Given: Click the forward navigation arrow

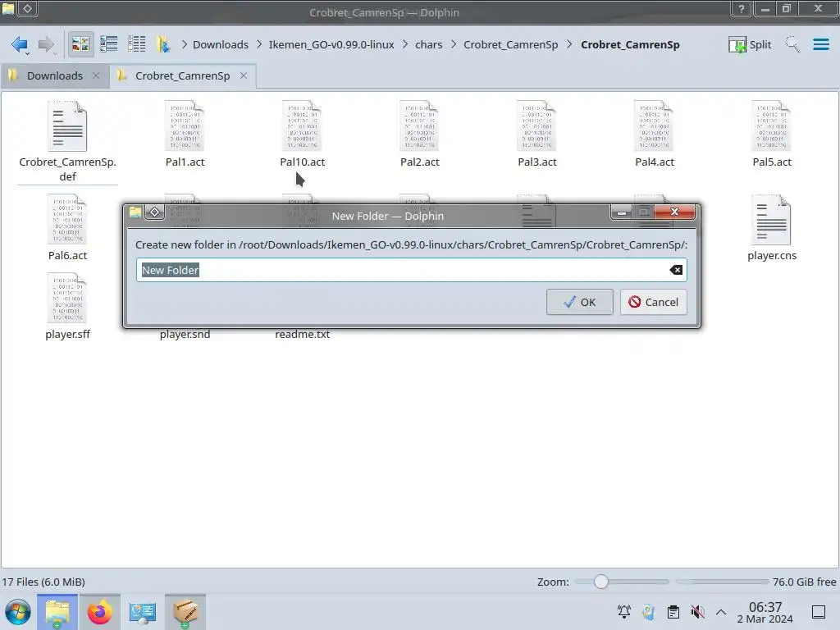Looking at the screenshot, I should click(x=46, y=44).
